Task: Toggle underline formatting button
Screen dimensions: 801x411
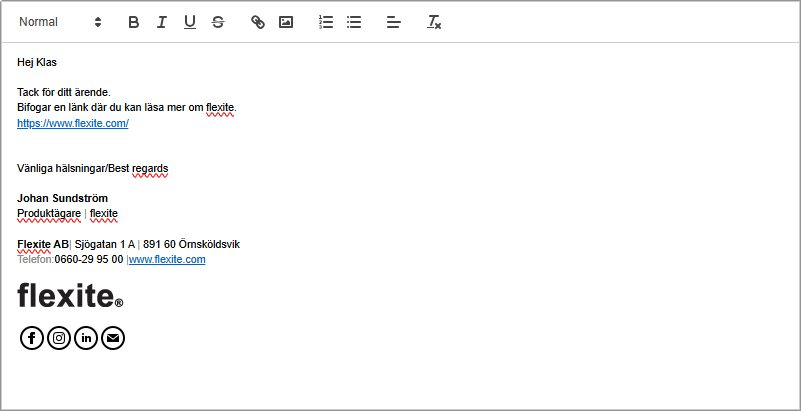Action: click(190, 22)
